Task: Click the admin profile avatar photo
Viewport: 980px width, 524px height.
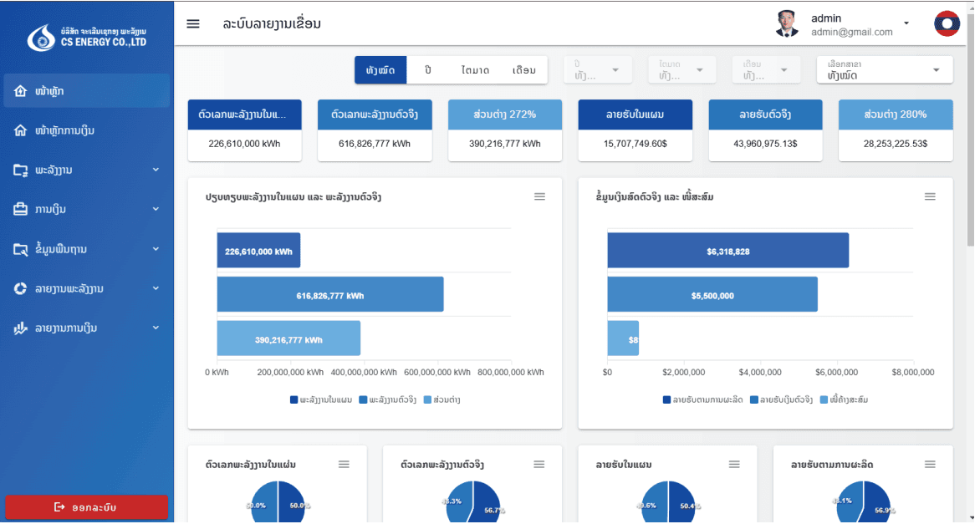Action: tap(787, 23)
